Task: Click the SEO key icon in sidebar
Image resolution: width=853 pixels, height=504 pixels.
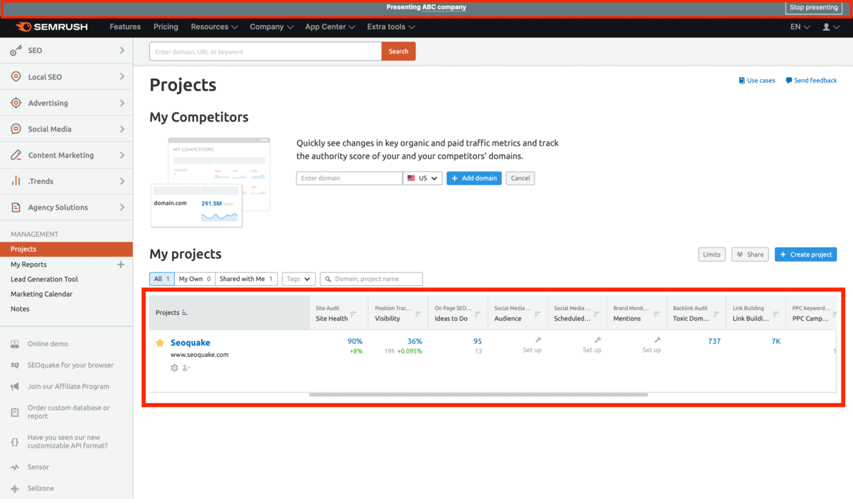Action: point(16,51)
